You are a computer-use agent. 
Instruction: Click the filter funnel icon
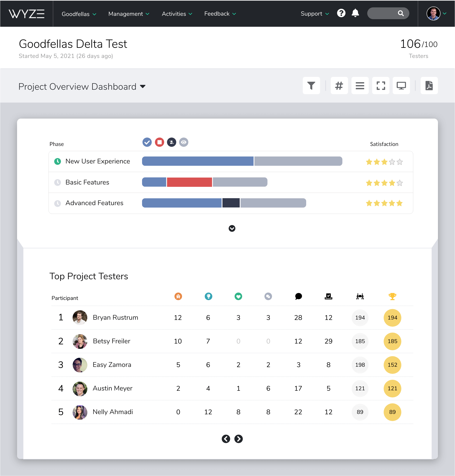click(x=311, y=86)
